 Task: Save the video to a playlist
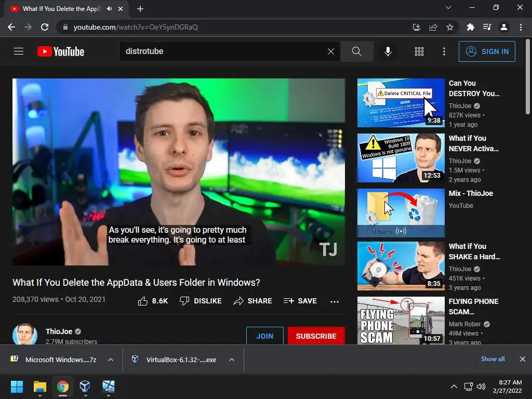coord(300,301)
